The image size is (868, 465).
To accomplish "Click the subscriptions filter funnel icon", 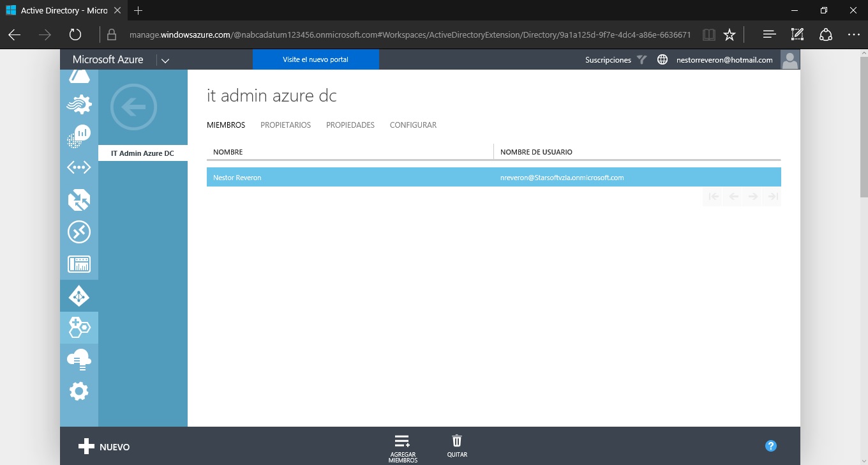I will pyautogui.click(x=642, y=60).
